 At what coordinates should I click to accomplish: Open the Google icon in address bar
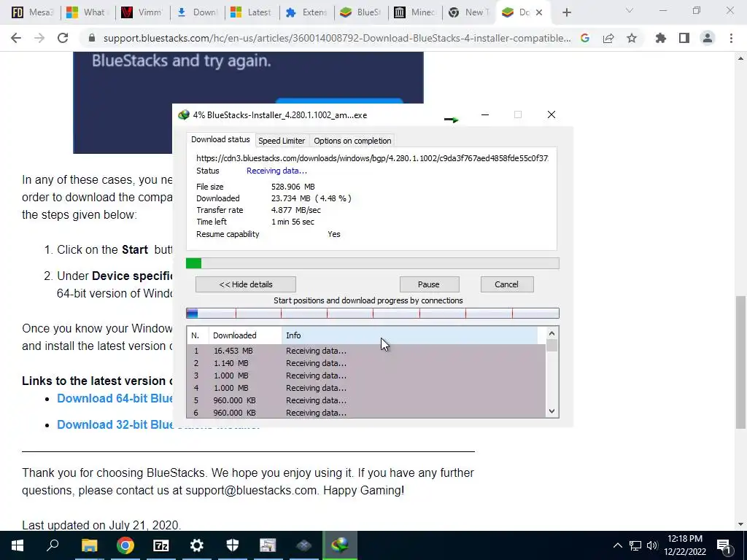585,38
